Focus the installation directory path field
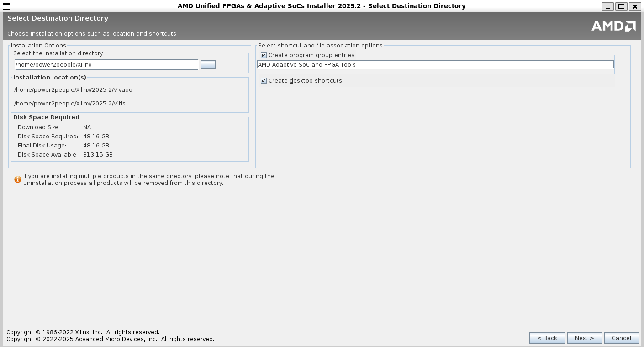 click(x=106, y=65)
